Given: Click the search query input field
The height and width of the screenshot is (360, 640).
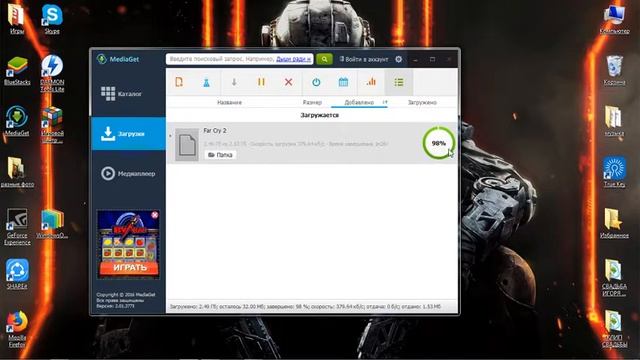Looking at the screenshot, I should pos(240,59).
